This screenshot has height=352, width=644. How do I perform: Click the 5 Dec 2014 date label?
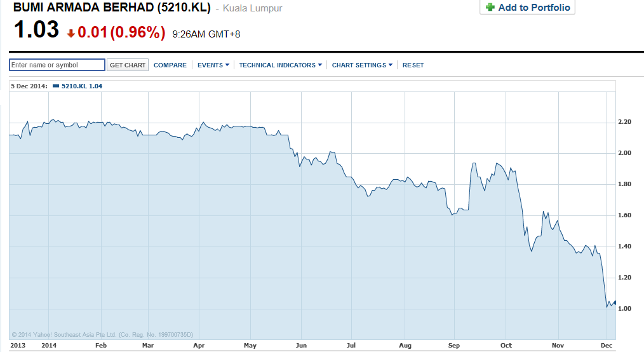[29, 86]
